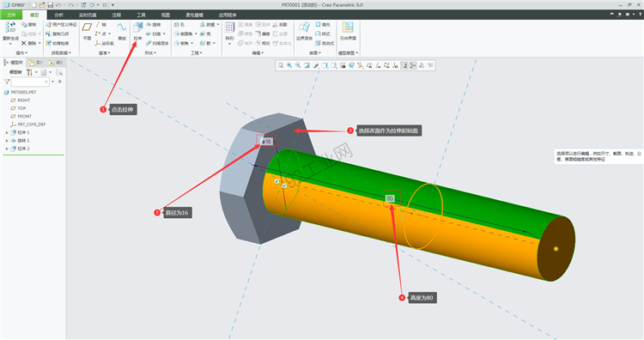The height and width of the screenshot is (340, 644).
Task: Click the zoom in magnifier icon
Action: point(289,65)
